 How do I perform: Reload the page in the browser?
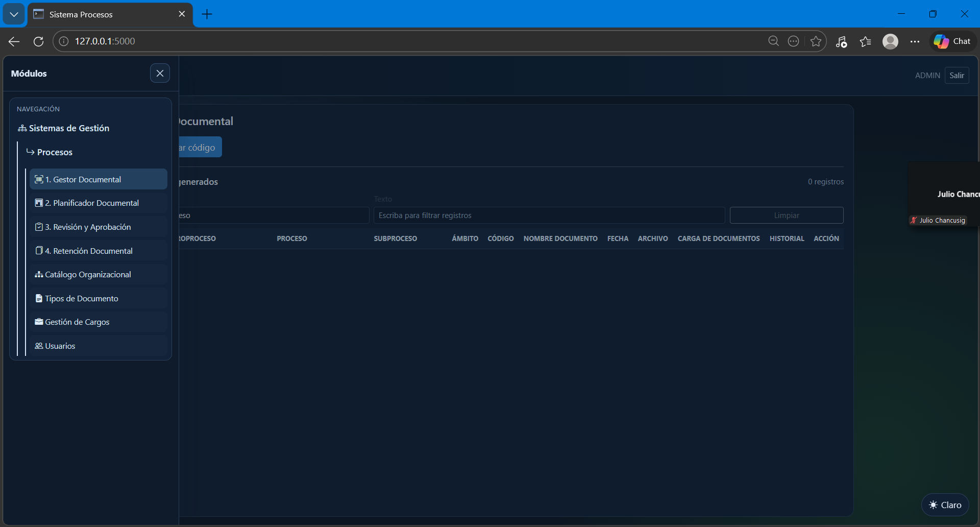coord(38,41)
